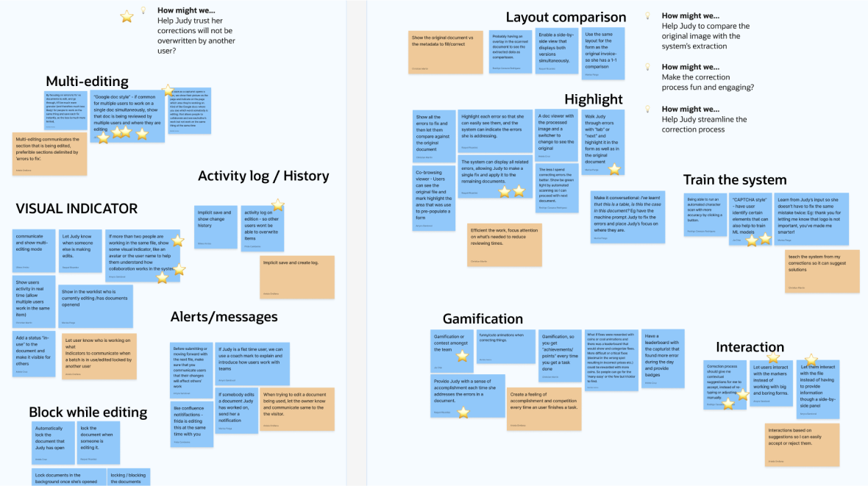Image resolution: width=868 pixels, height=486 pixels.
Task: Select the orange 'When trying to edit a document being used' note
Action: pos(297,409)
